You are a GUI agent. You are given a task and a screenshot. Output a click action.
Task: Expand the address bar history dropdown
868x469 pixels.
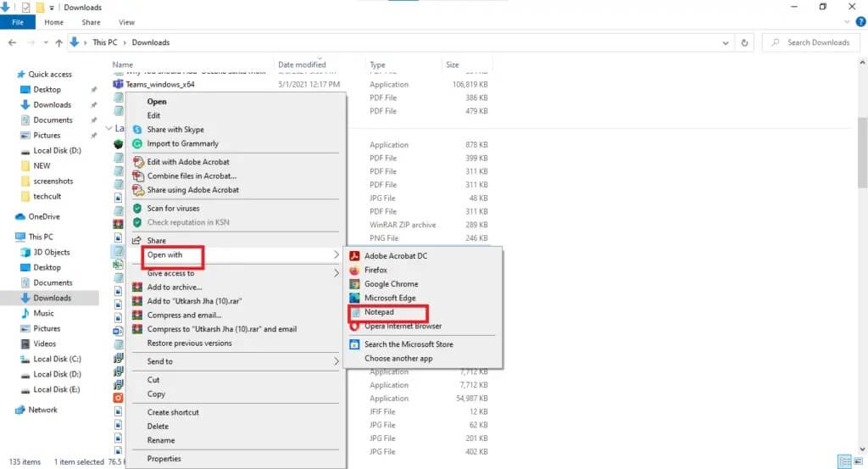(726, 42)
